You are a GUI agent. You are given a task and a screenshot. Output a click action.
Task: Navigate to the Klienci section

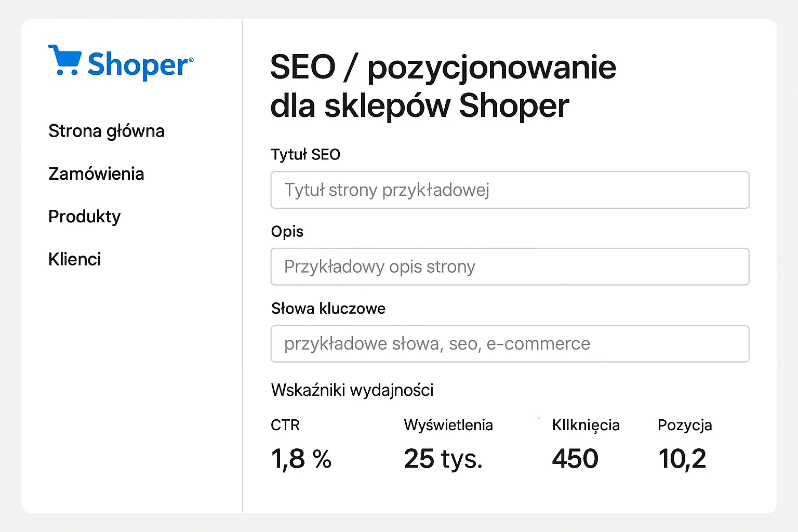[74, 259]
